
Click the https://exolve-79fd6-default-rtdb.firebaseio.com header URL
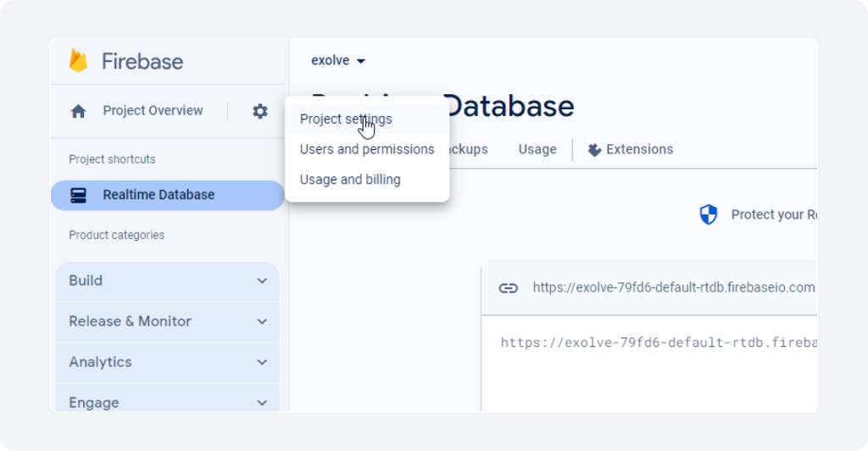(x=674, y=287)
